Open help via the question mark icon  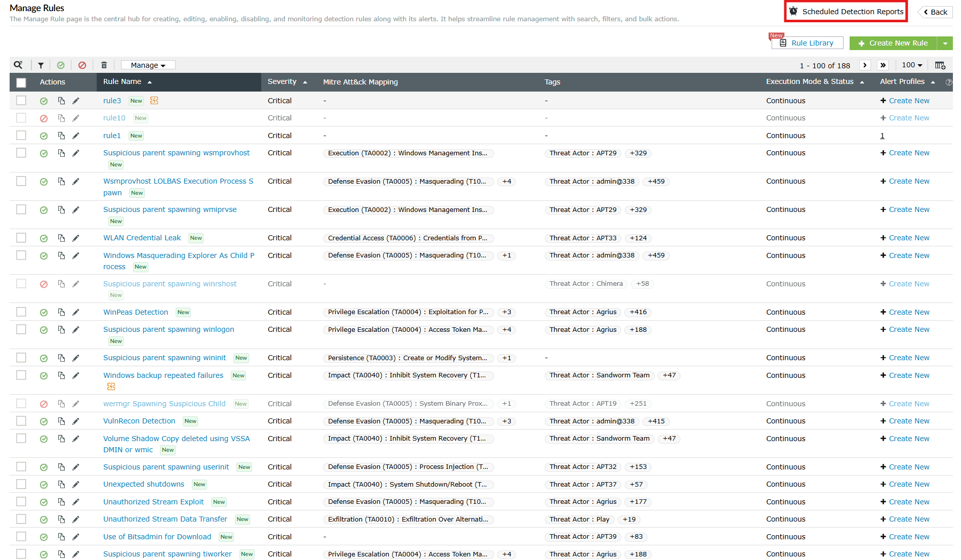tap(949, 82)
